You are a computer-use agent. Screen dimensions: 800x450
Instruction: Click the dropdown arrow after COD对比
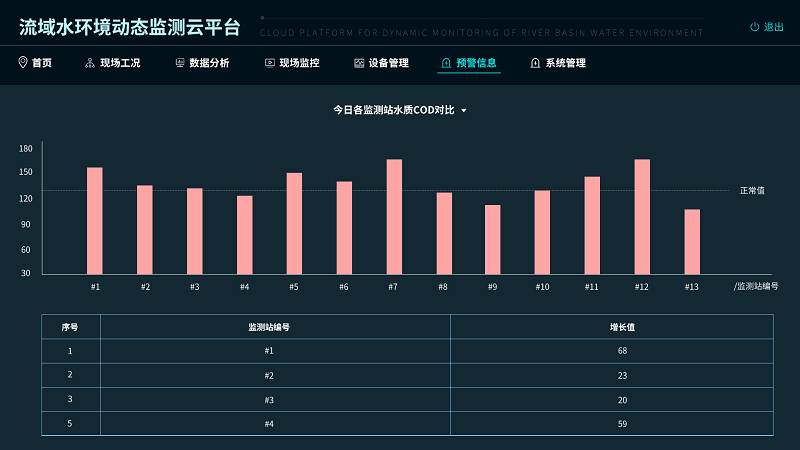pyautogui.click(x=464, y=110)
